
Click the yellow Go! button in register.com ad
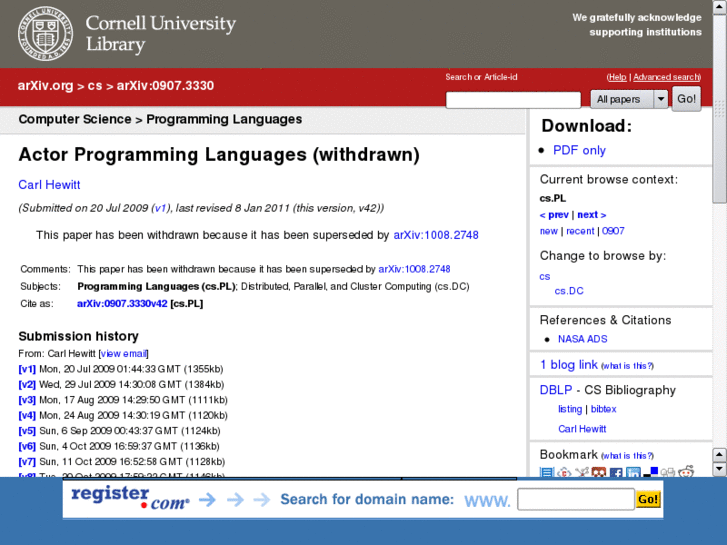[x=648, y=500]
